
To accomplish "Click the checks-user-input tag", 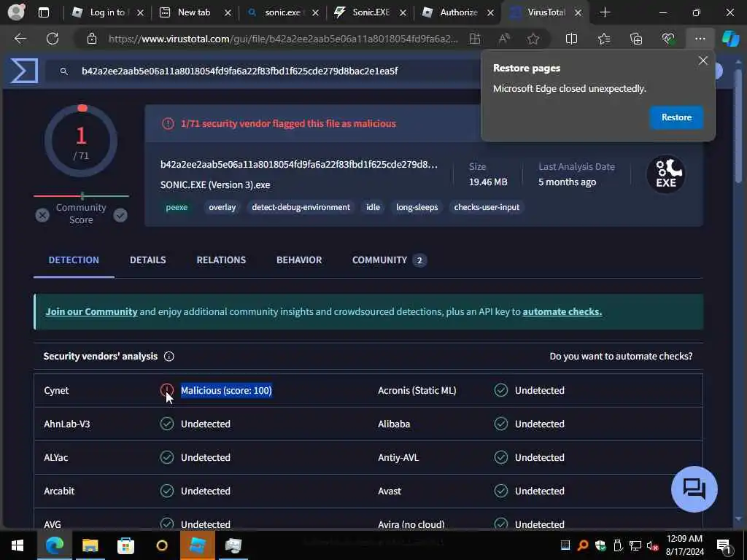I will tap(487, 207).
